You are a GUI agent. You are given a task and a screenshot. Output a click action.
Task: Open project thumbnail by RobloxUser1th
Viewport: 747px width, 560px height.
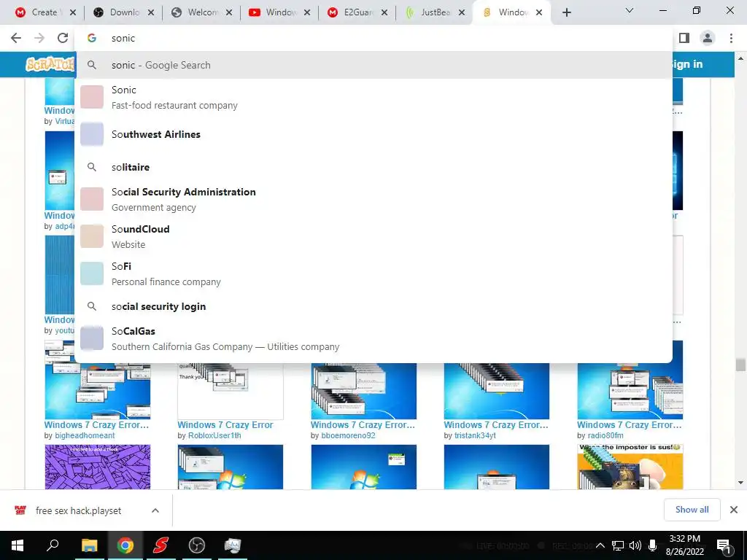(231, 391)
